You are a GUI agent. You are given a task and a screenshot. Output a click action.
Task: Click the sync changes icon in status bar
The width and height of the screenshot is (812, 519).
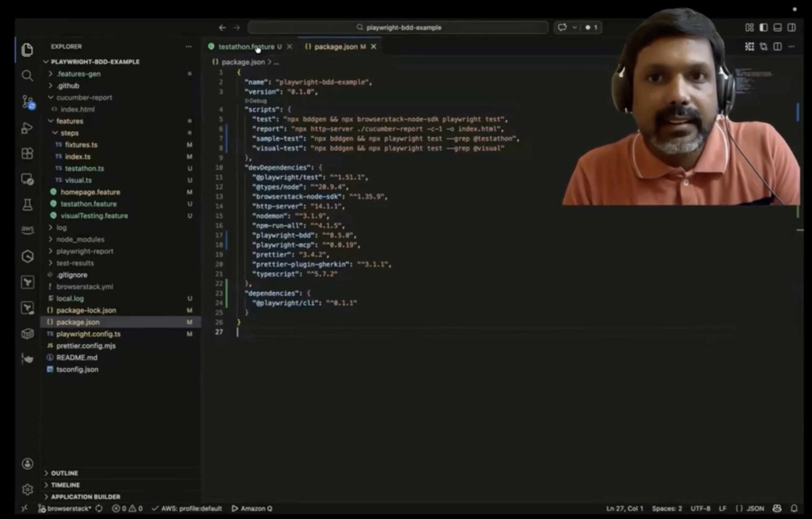click(99, 508)
